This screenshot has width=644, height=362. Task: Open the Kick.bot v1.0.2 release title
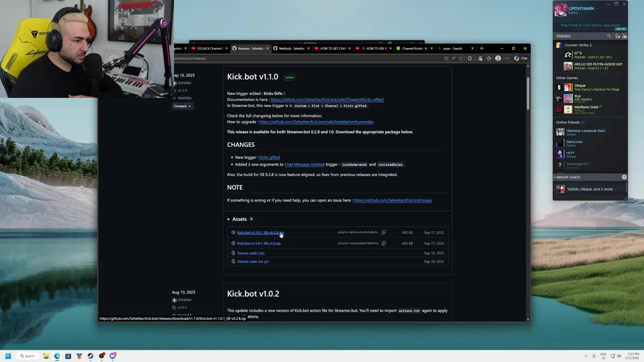[253, 294]
